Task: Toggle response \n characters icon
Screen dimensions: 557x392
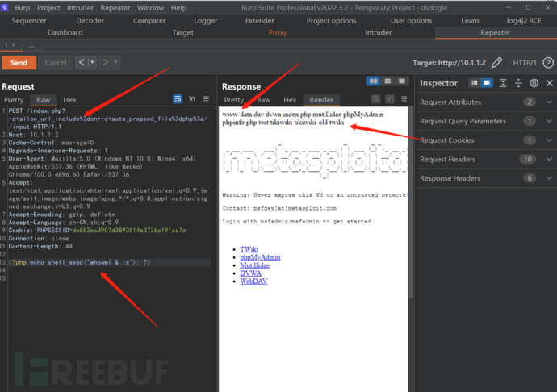Action: coord(390,99)
